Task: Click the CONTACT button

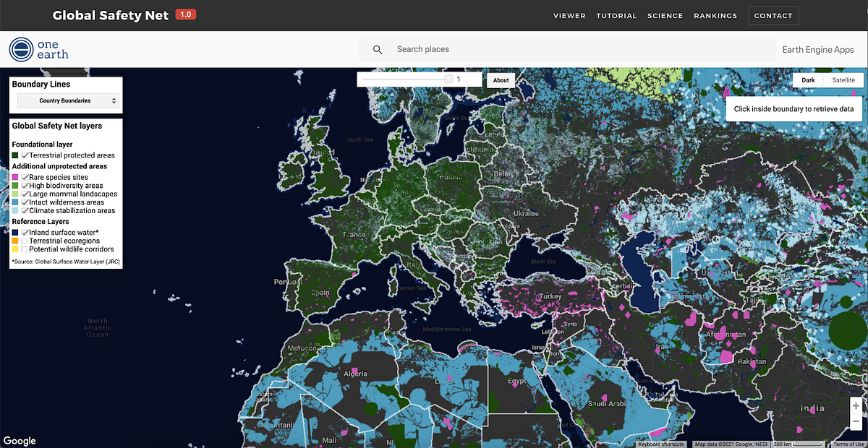Action: [x=773, y=15]
